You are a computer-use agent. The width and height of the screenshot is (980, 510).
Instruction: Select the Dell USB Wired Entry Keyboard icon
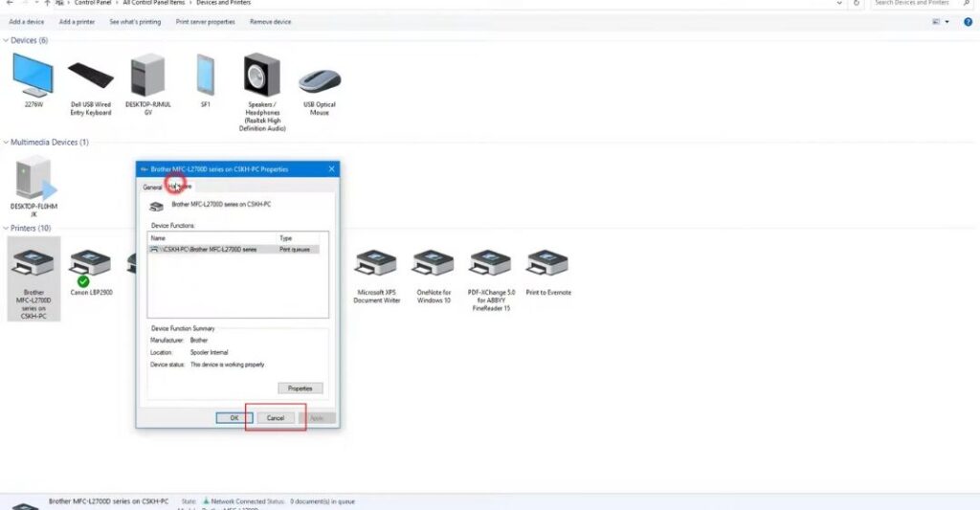[90, 75]
